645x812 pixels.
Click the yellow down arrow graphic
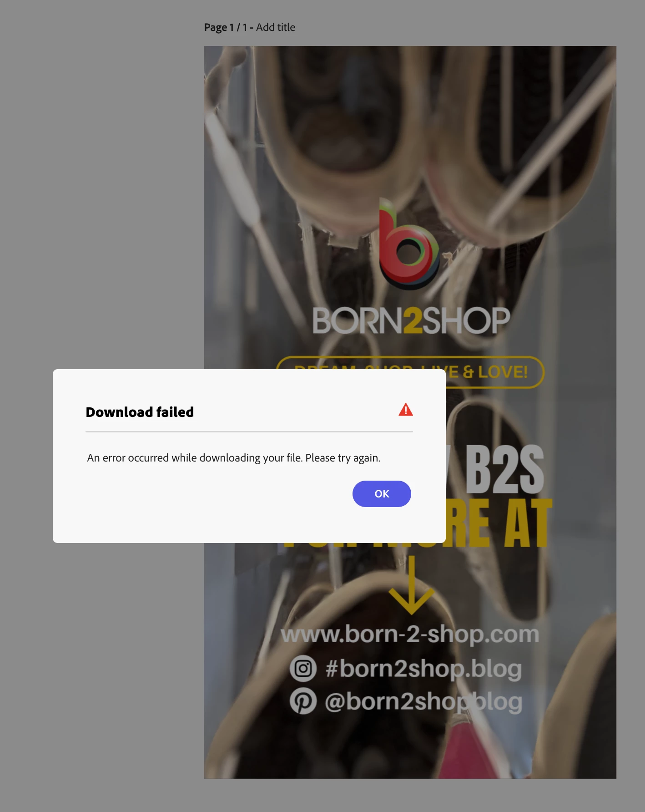point(411,585)
